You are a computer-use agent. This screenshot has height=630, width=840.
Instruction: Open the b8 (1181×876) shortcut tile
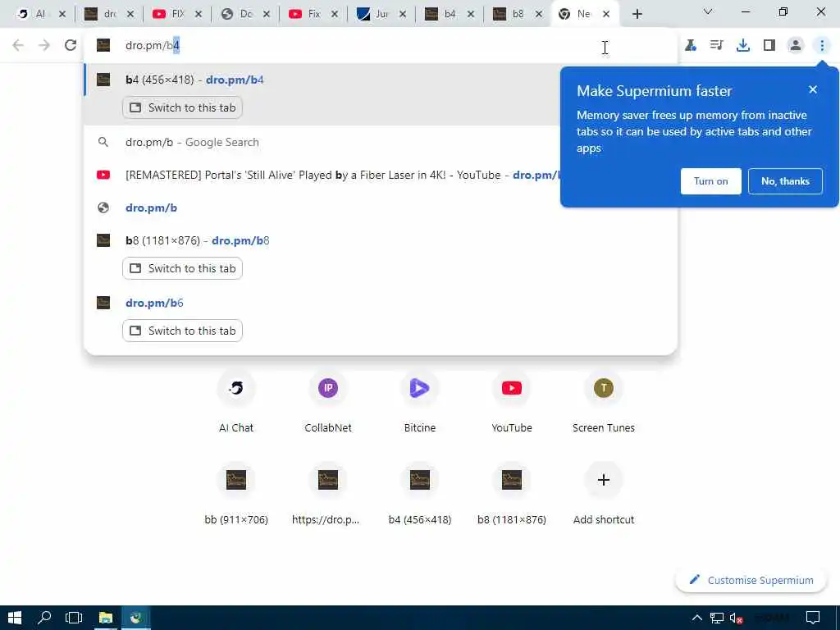coord(512,493)
